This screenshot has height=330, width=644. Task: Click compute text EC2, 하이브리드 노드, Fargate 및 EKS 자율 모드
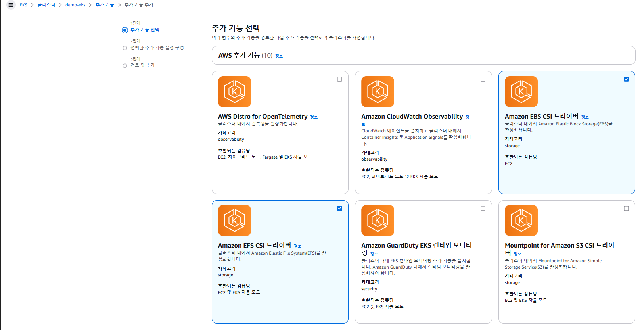coord(265,157)
